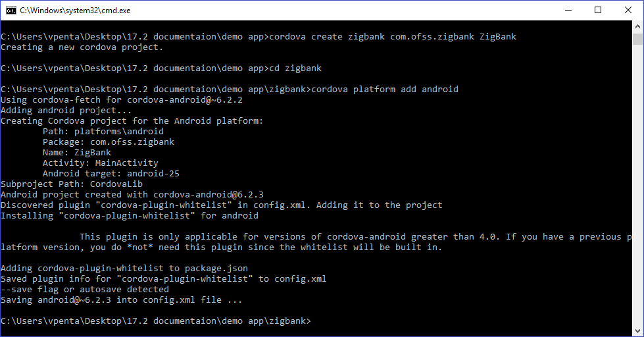Click the 'Android target: android-25' line
This screenshot has height=337, width=644.
pos(111,173)
